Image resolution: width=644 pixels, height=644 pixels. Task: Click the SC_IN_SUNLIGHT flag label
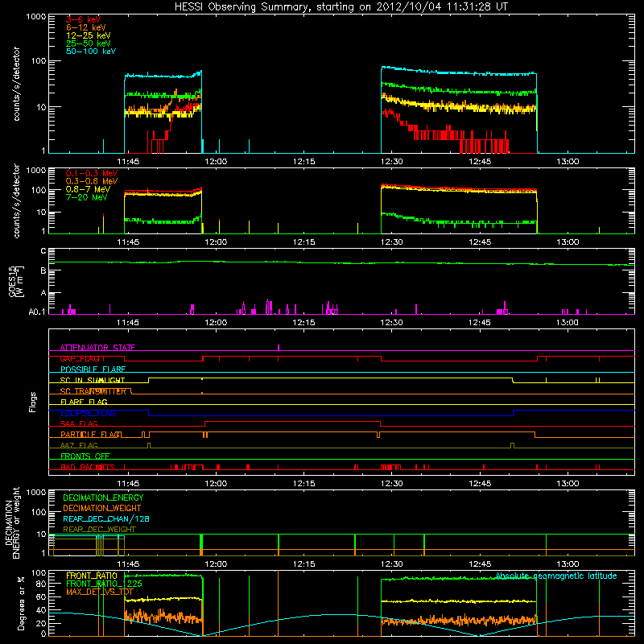click(x=93, y=380)
